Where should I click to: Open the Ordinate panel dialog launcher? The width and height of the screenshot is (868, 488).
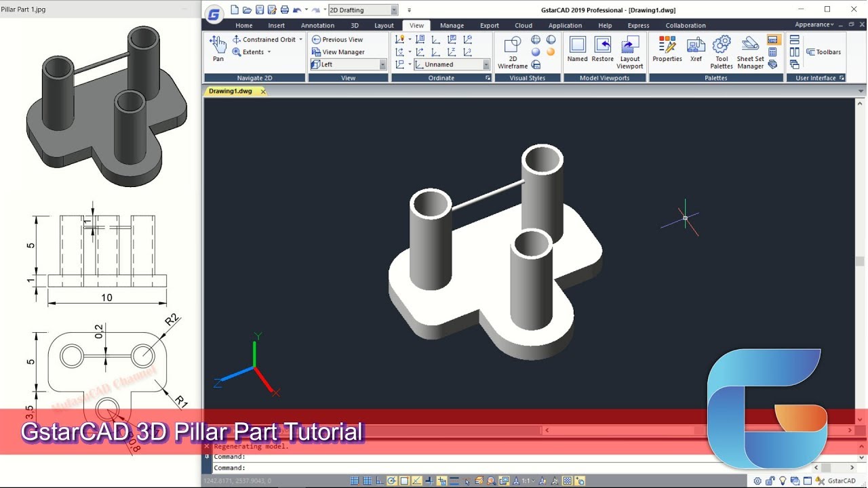pos(488,78)
